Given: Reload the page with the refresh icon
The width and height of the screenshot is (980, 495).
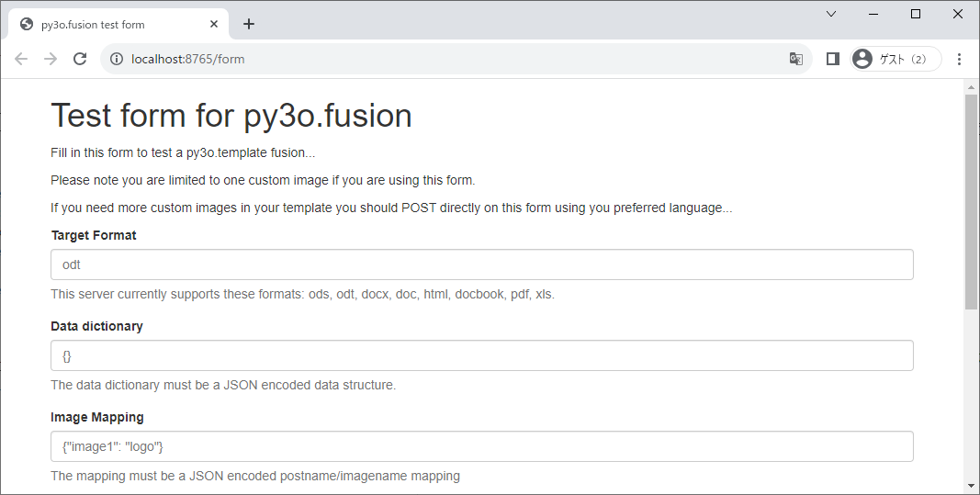Looking at the screenshot, I should click(80, 59).
